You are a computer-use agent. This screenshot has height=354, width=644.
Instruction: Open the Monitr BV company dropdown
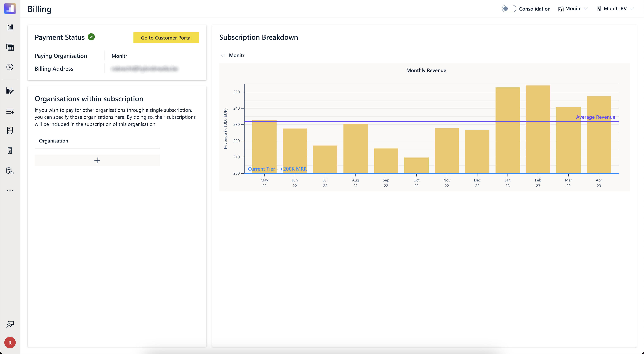coord(615,9)
